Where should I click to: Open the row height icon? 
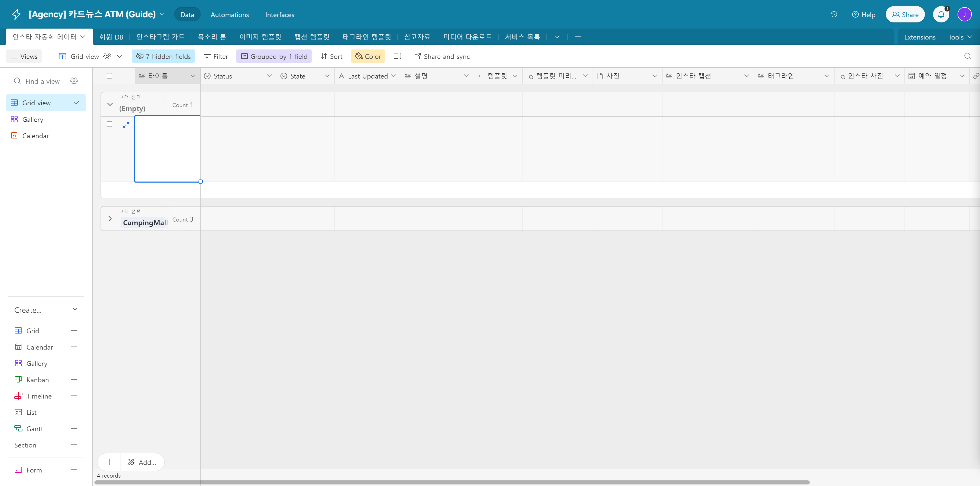click(397, 56)
